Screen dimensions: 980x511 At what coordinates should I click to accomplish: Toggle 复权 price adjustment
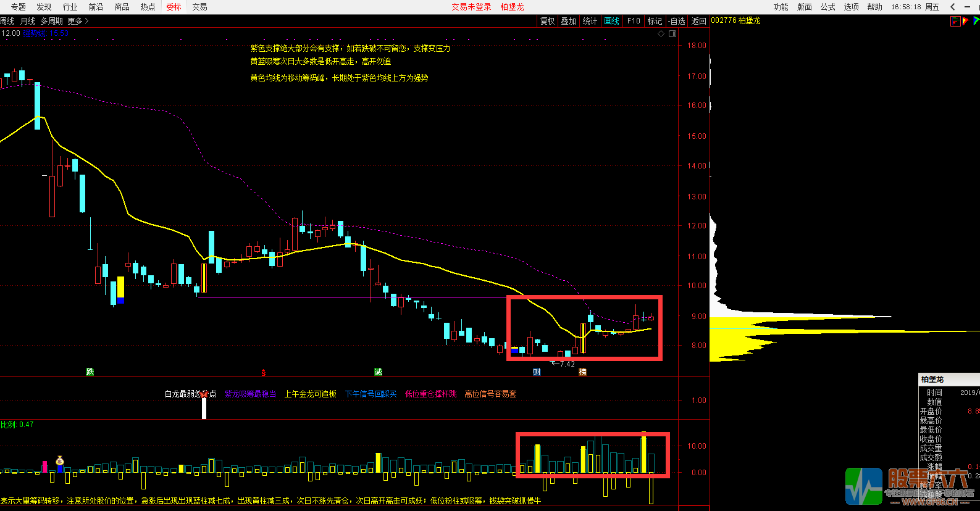pyautogui.click(x=548, y=21)
